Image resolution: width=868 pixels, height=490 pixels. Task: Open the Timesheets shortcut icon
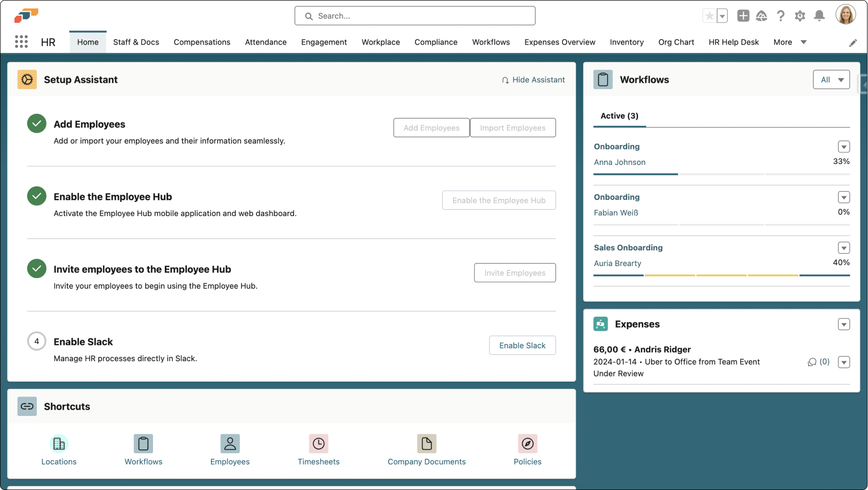[x=318, y=444]
